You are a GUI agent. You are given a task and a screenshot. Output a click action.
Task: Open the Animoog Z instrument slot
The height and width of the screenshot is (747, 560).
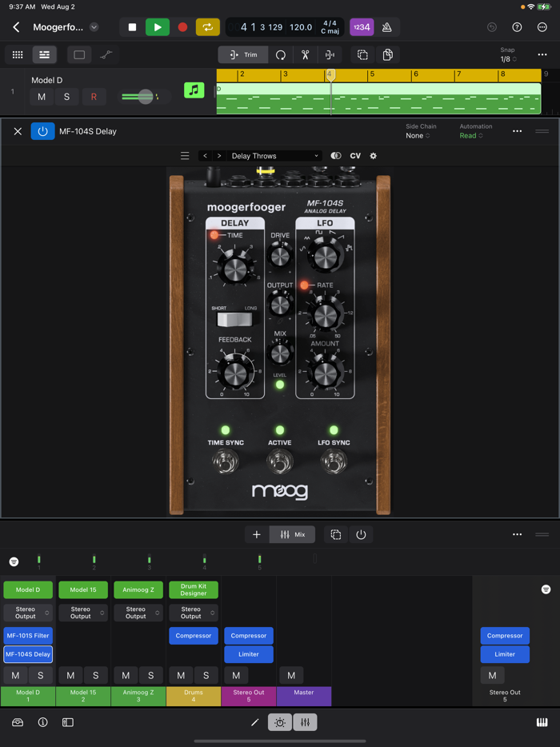[138, 589]
